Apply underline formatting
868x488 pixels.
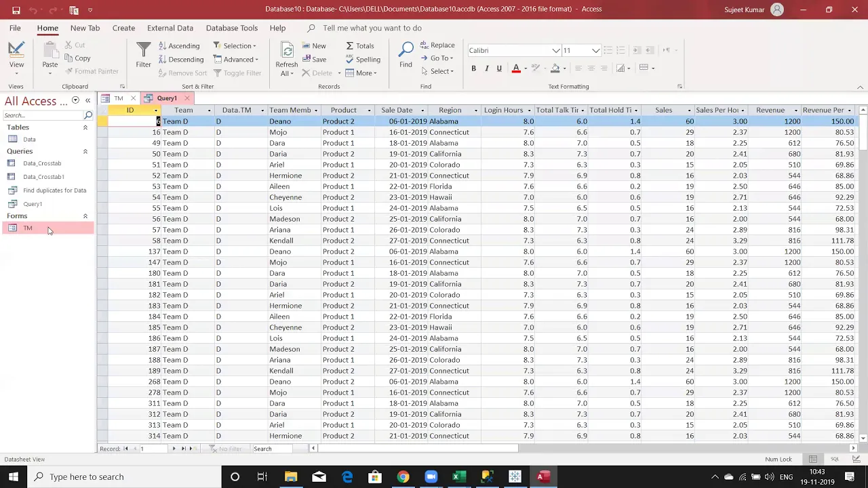point(499,68)
